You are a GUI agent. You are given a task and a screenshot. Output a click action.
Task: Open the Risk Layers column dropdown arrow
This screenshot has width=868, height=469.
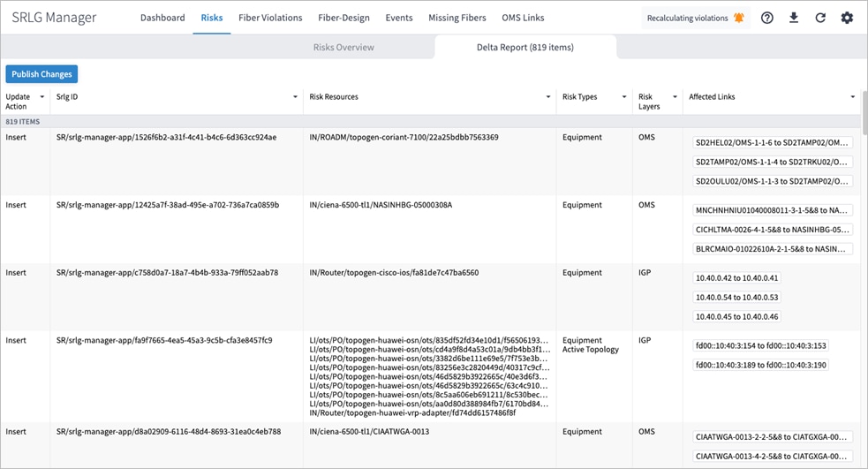tap(675, 97)
